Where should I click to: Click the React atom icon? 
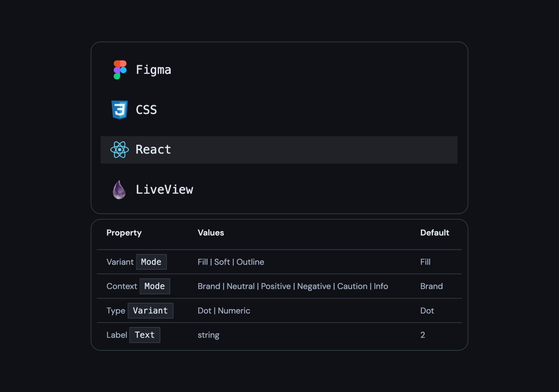point(120,150)
